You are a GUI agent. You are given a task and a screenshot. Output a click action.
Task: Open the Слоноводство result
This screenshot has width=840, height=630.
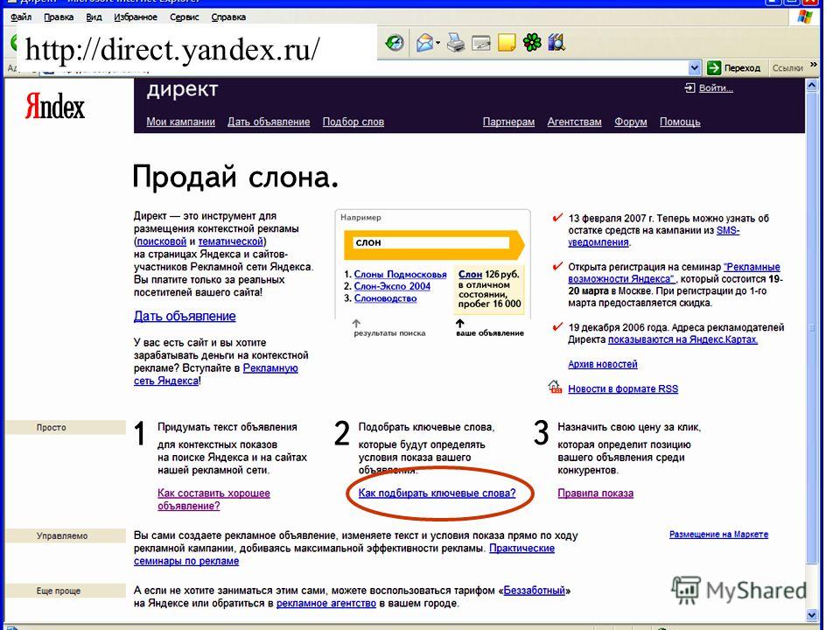click(x=385, y=298)
